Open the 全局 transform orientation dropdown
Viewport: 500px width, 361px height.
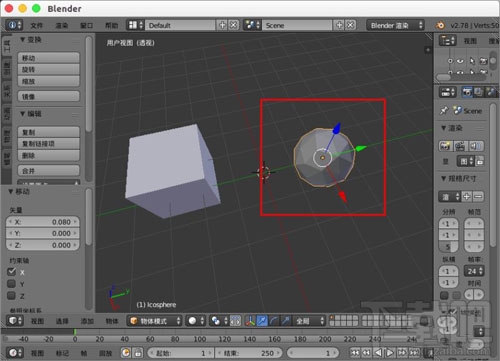click(309, 321)
